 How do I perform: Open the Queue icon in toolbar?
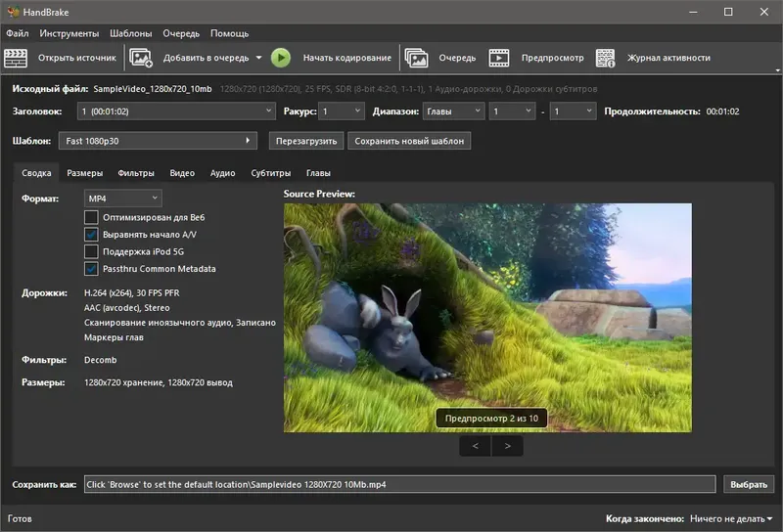tap(416, 58)
